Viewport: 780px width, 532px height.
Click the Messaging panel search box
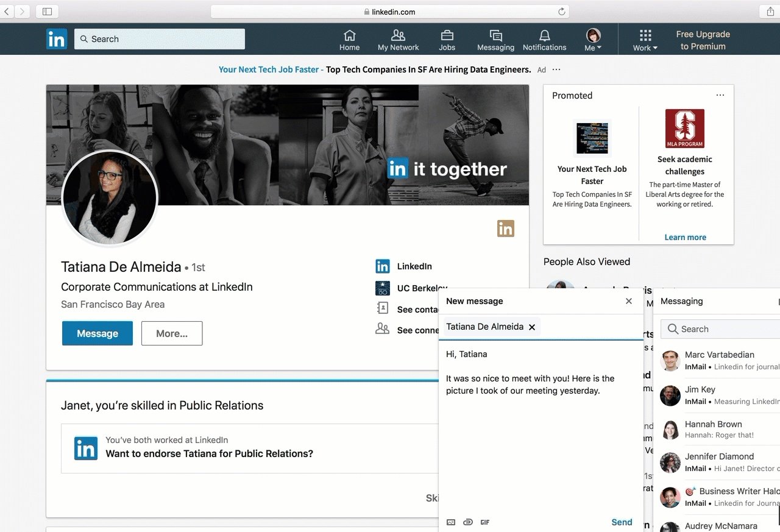tap(720, 329)
